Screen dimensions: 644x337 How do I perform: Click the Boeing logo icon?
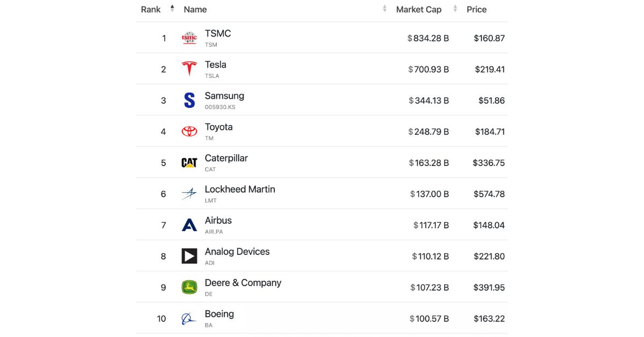(x=189, y=319)
